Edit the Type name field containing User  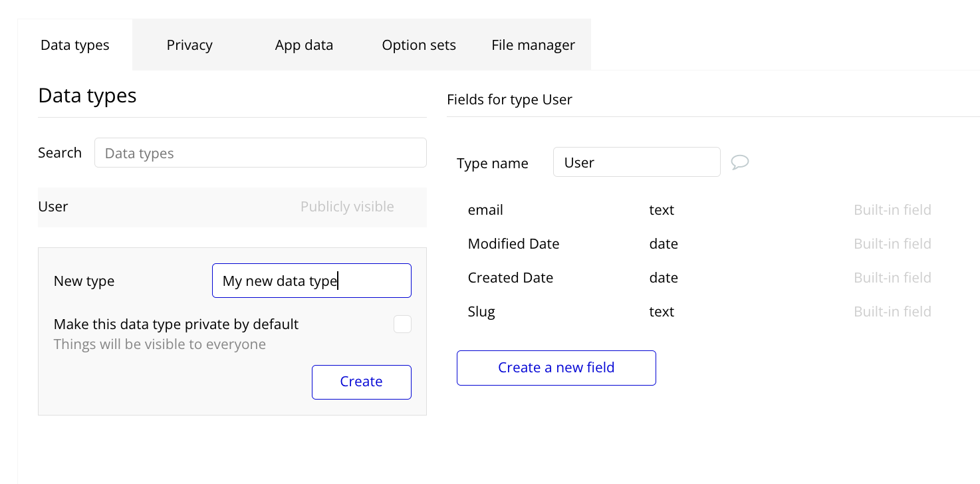pyautogui.click(x=636, y=162)
